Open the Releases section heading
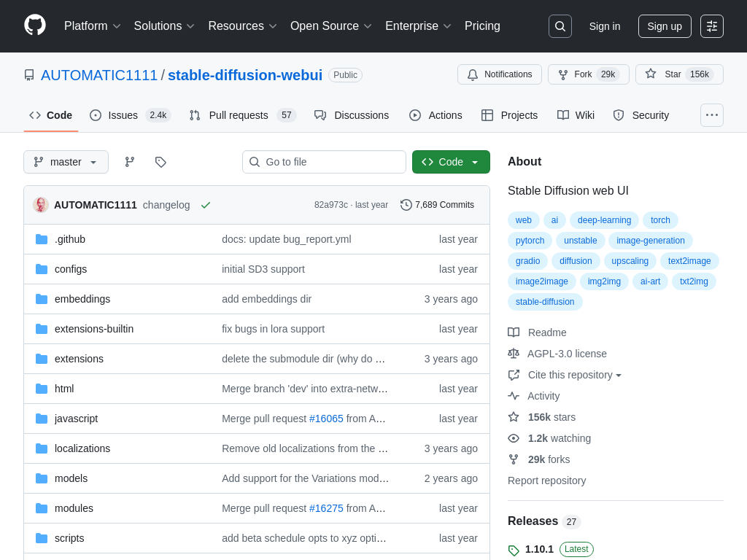The width and height of the screenshot is (747, 560). pos(533,521)
